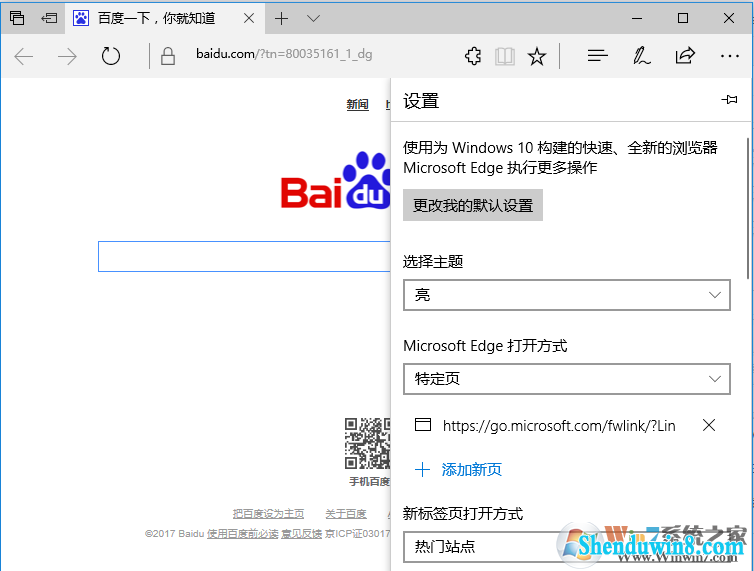Pin the settings pane
This screenshot has height=571, width=754.
(x=729, y=100)
